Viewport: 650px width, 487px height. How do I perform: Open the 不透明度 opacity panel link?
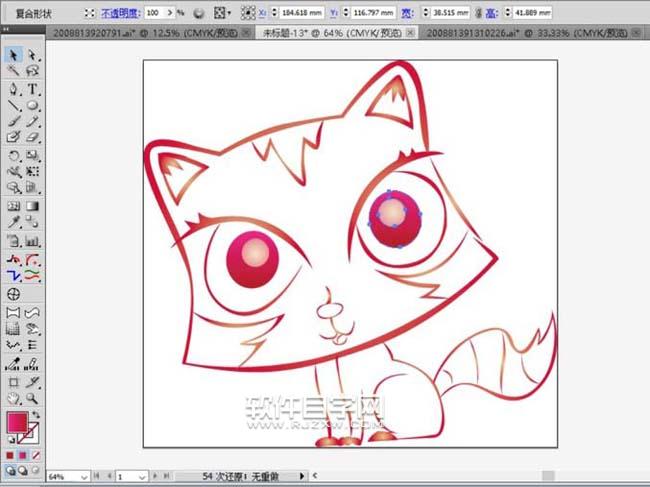(x=120, y=13)
